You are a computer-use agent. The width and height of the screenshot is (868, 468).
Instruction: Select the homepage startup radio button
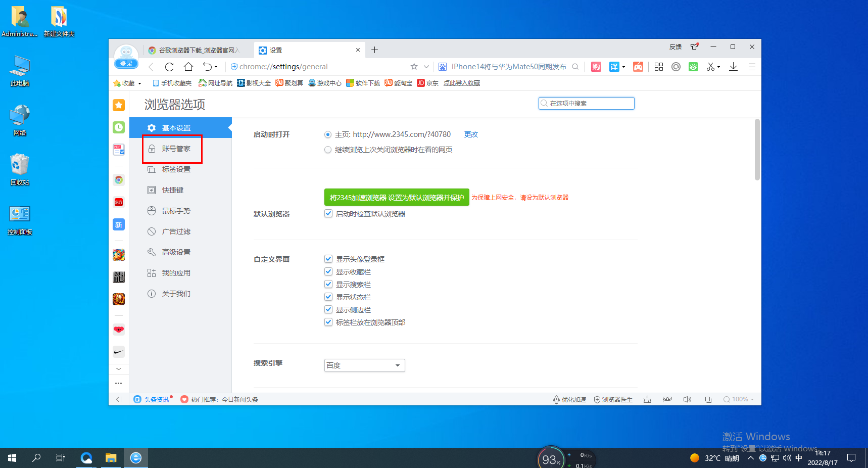click(x=328, y=134)
